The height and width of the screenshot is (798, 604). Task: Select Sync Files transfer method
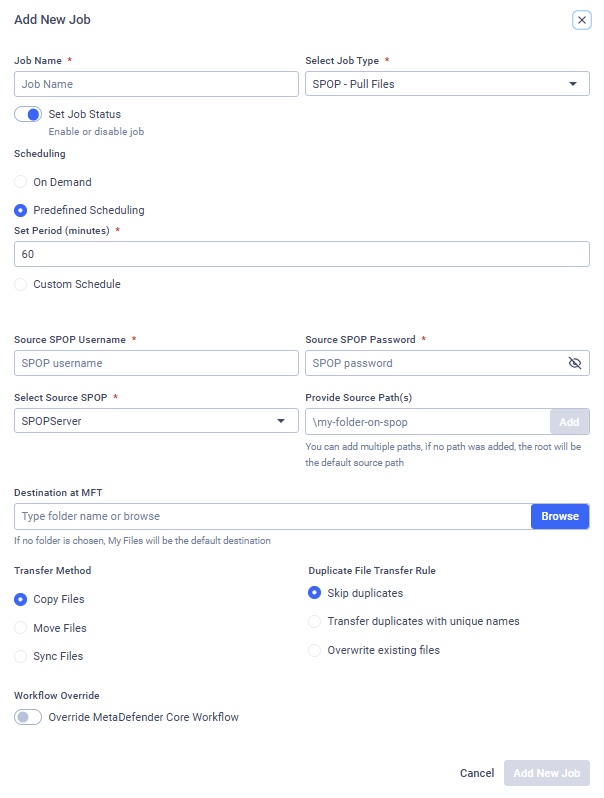pyautogui.click(x=21, y=656)
